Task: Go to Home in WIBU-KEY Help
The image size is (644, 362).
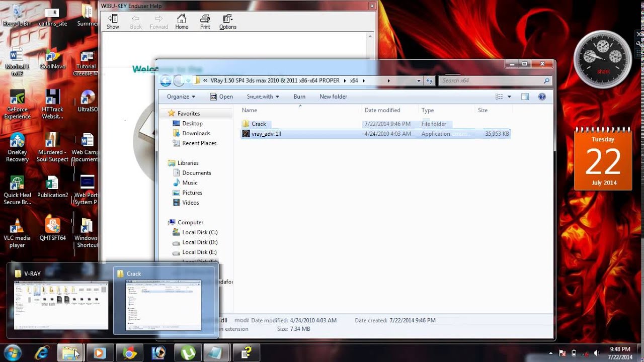Action: tap(182, 22)
